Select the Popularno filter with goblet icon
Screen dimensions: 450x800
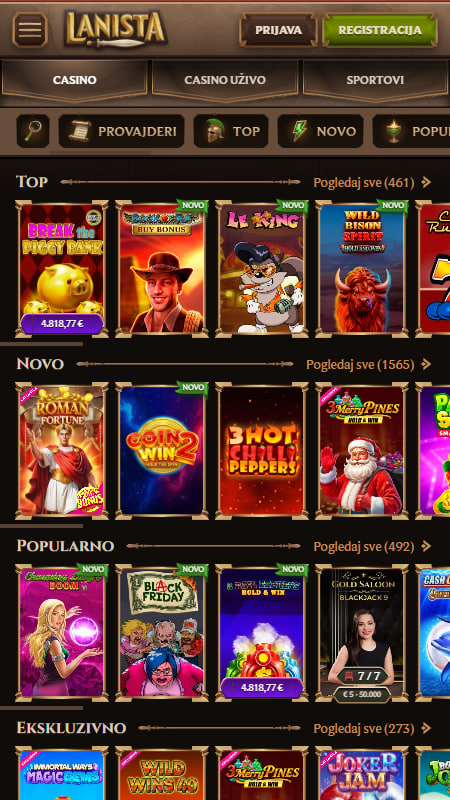point(411,131)
